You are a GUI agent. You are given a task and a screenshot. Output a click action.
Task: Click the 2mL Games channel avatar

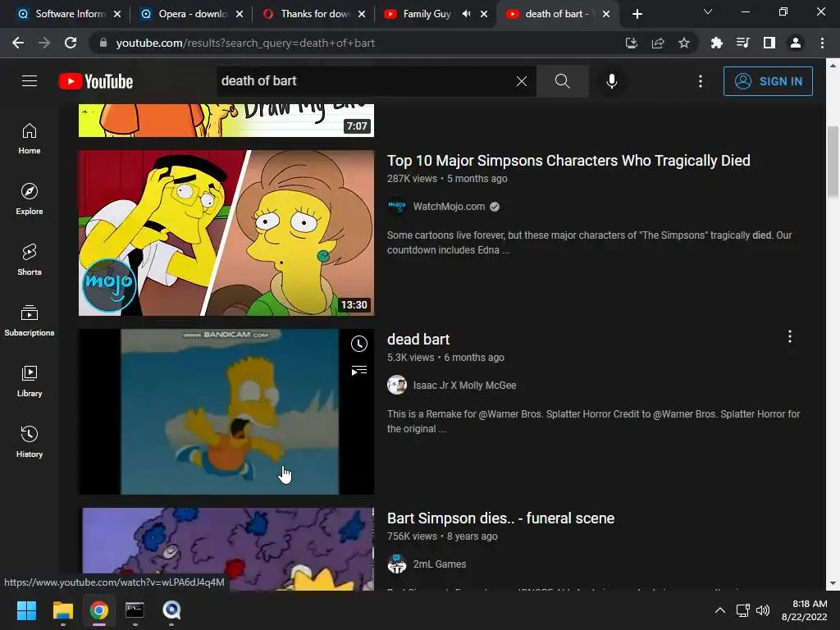[x=397, y=564]
